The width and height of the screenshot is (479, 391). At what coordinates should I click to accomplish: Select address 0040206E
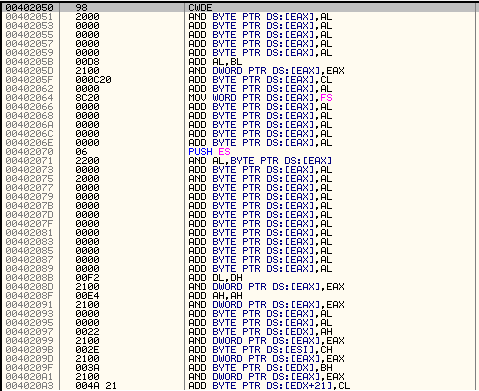pyautogui.click(x=29, y=143)
